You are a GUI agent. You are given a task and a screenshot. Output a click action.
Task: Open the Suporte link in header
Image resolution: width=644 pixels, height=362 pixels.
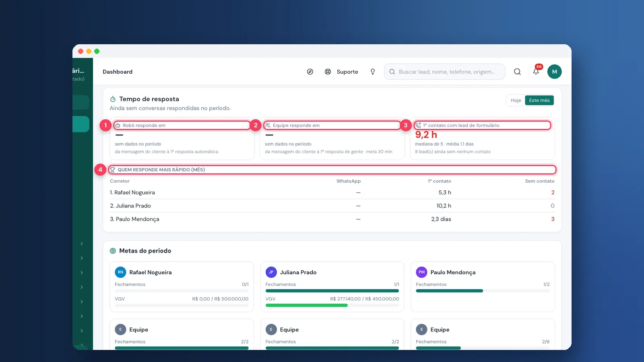(347, 72)
